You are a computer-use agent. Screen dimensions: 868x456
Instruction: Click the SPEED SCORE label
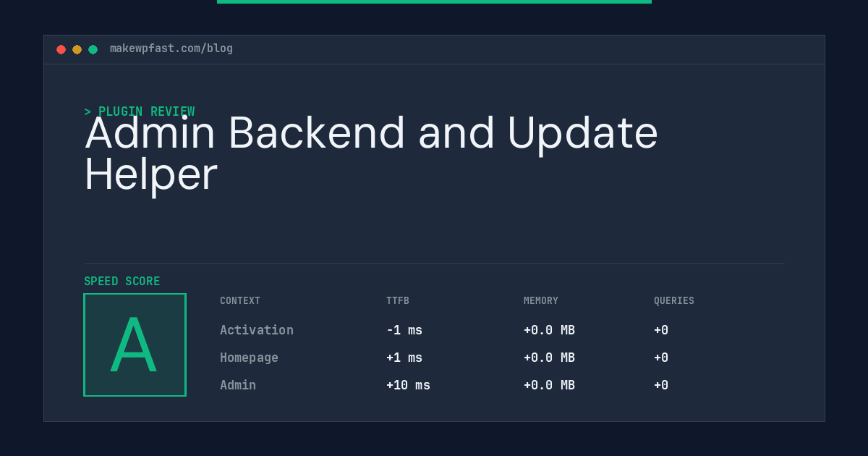pyautogui.click(x=122, y=282)
